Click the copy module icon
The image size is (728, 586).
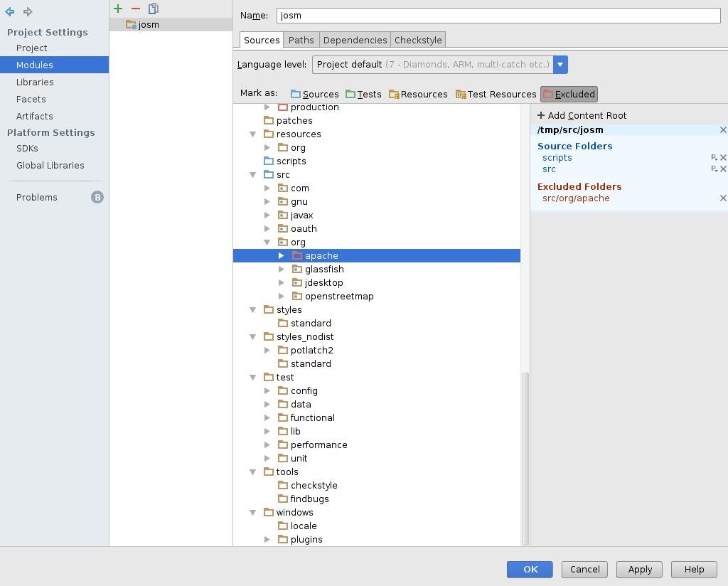point(154,9)
